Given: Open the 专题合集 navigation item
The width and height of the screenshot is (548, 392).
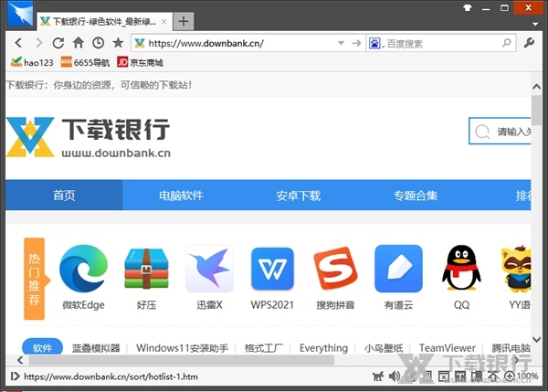Looking at the screenshot, I should (x=416, y=196).
